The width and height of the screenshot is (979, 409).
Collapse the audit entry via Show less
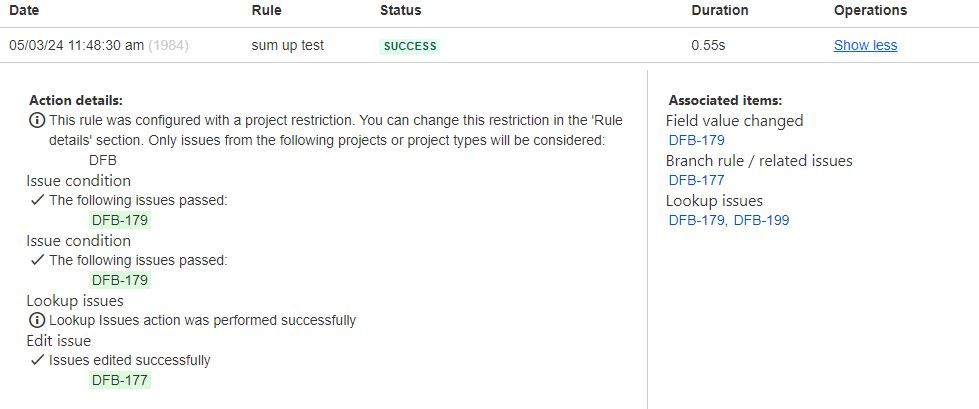point(865,46)
